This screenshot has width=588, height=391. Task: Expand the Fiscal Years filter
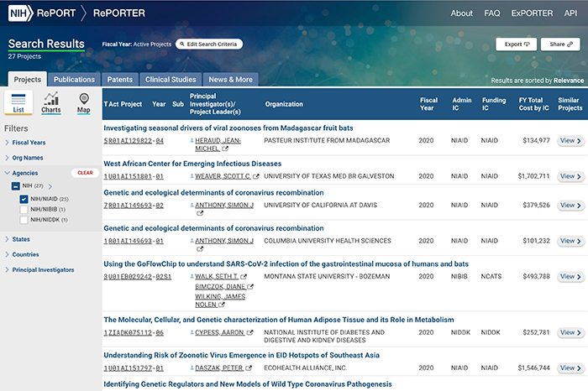[25, 143]
